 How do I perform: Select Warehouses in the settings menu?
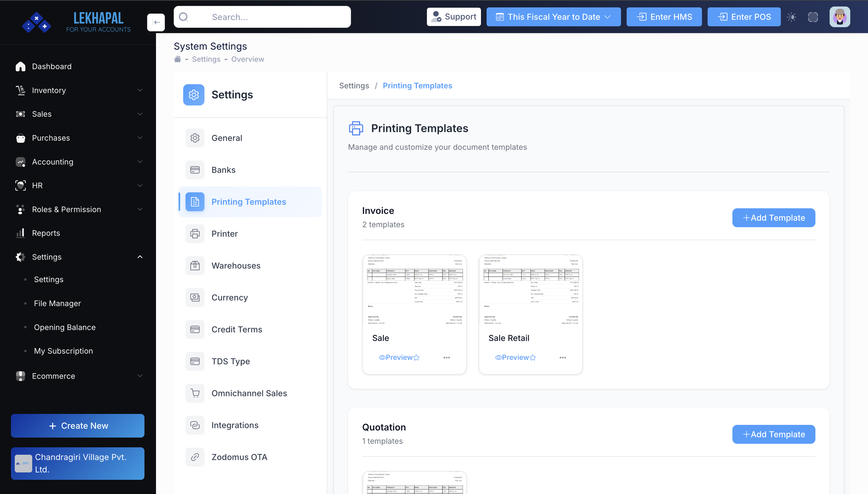point(236,266)
